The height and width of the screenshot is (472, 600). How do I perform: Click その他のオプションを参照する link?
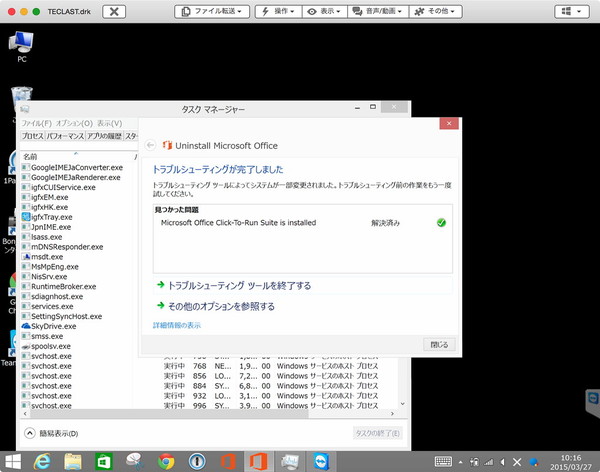point(221,306)
